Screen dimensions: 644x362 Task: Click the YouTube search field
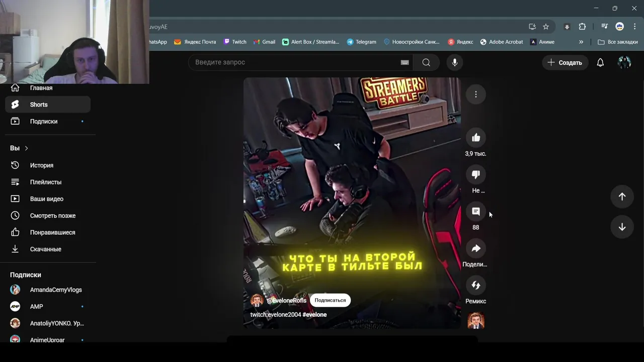[x=301, y=62]
